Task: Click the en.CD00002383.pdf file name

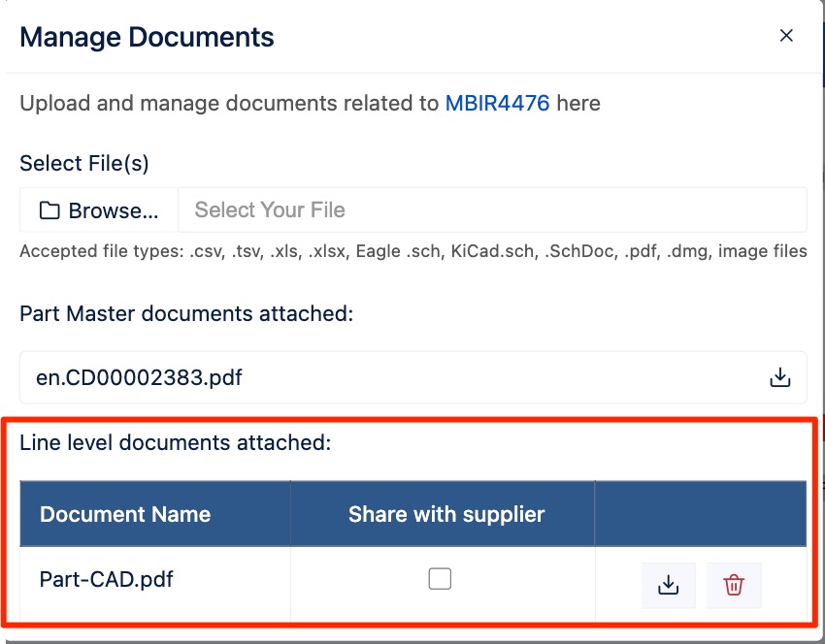Action: tap(139, 377)
